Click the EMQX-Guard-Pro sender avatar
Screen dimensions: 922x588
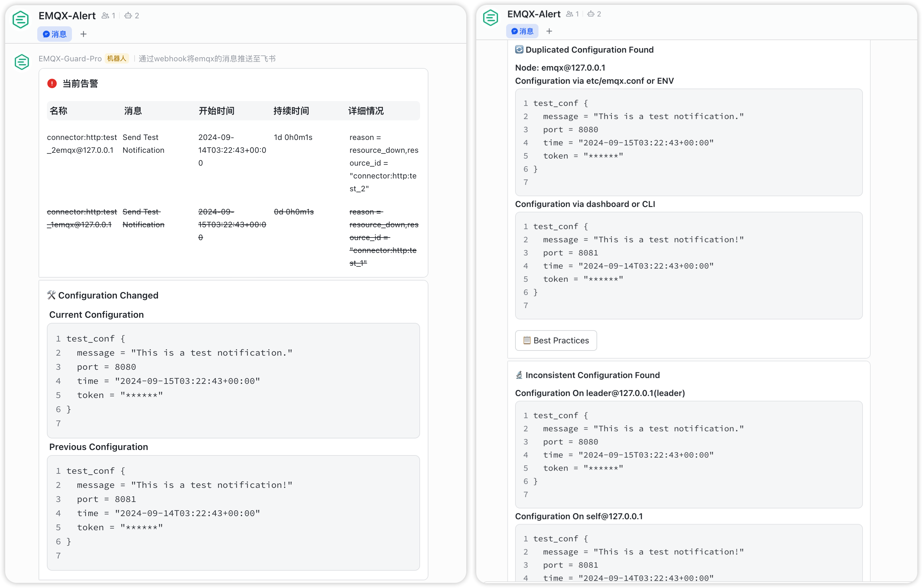click(x=22, y=62)
